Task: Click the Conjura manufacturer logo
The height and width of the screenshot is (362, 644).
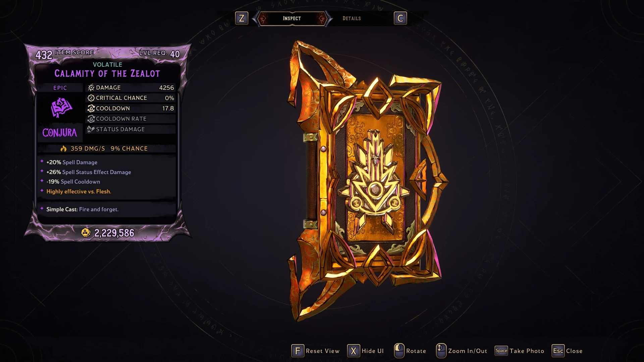Action: 60,133
